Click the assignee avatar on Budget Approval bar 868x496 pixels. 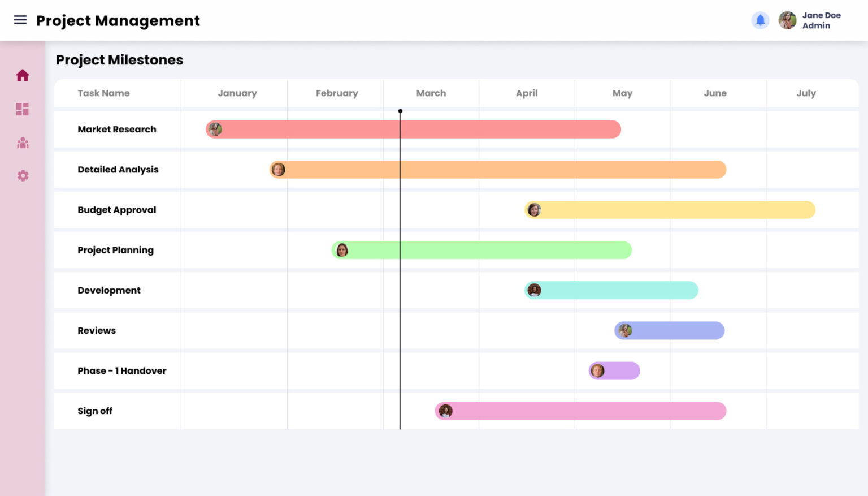(533, 210)
